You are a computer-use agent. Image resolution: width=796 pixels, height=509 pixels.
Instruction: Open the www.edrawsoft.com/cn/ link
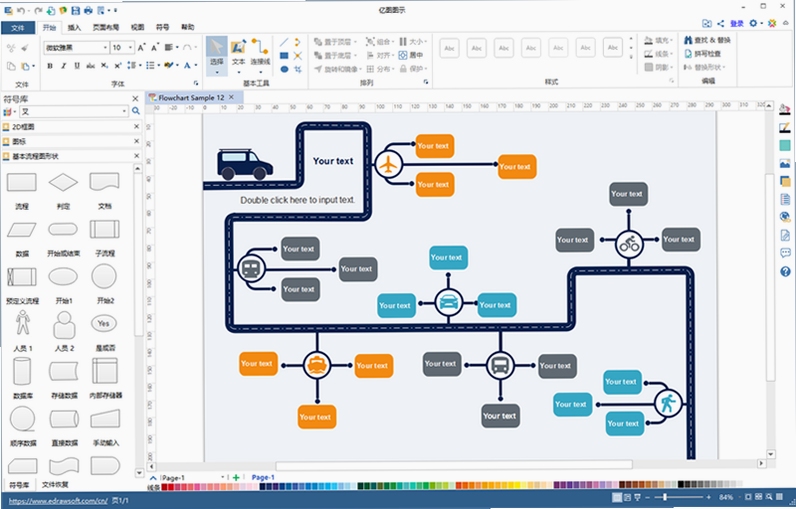[x=58, y=501]
